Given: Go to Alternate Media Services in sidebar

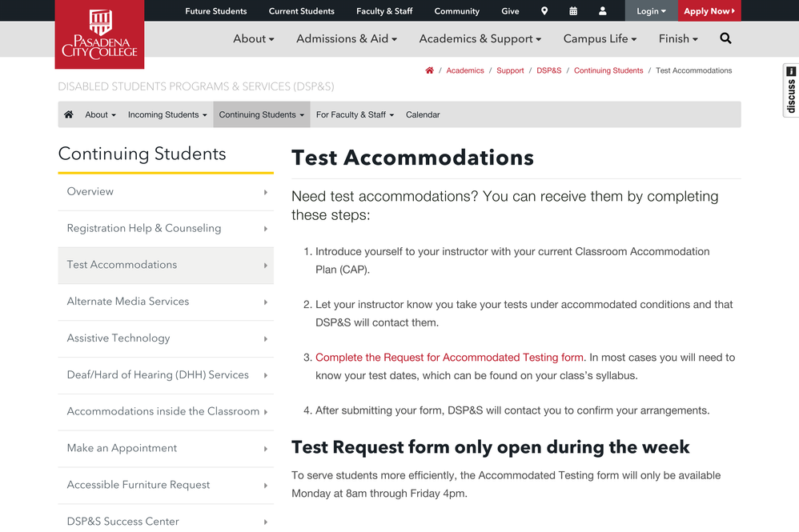Looking at the screenshot, I should click(128, 302).
